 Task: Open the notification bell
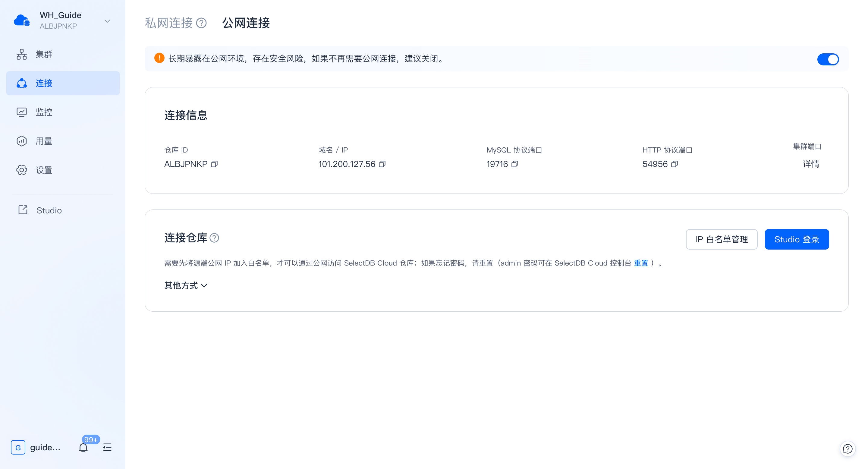[x=83, y=447]
